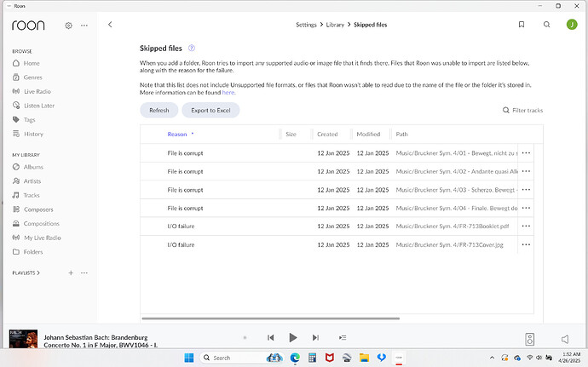This screenshot has width=588, height=367.
Task: Click the horizontal scrollbar under the table
Action: coord(271,318)
